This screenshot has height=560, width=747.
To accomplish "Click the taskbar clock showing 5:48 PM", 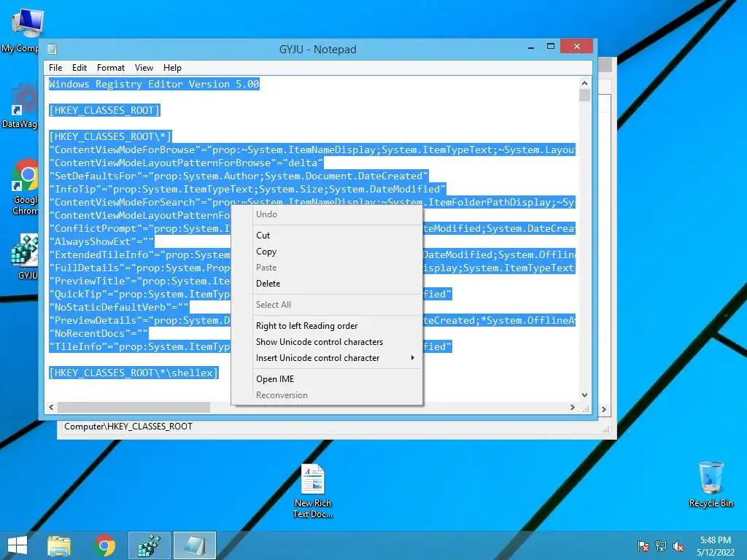I will coord(715,546).
